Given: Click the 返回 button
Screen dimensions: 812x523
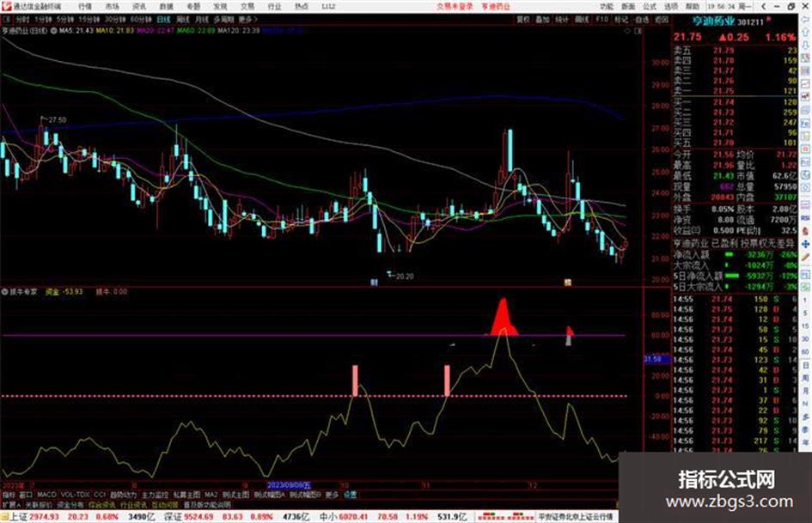Looking at the screenshot, I should coord(662,20).
